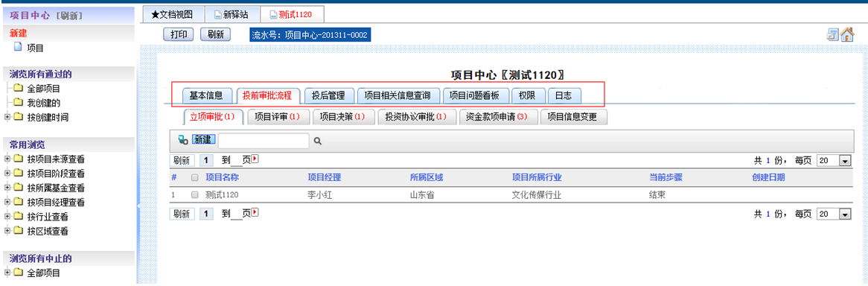Sort by 所属区域 column header
The width and height of the screenshot is (868, 286).
tap(427, 178)
